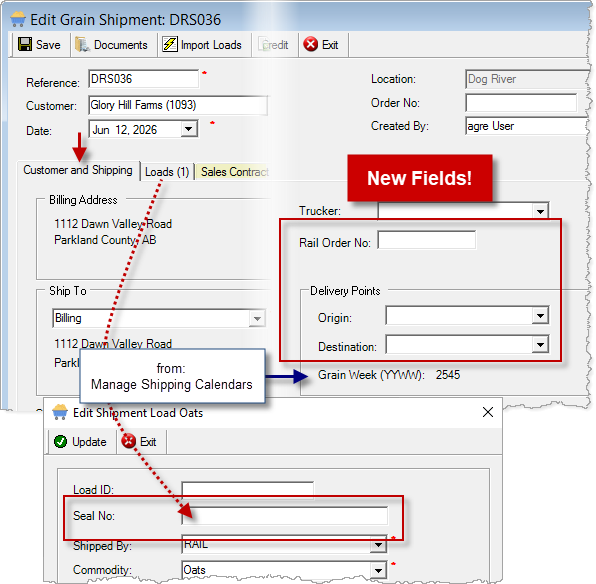Click the Documents button label

click(120, 45)
